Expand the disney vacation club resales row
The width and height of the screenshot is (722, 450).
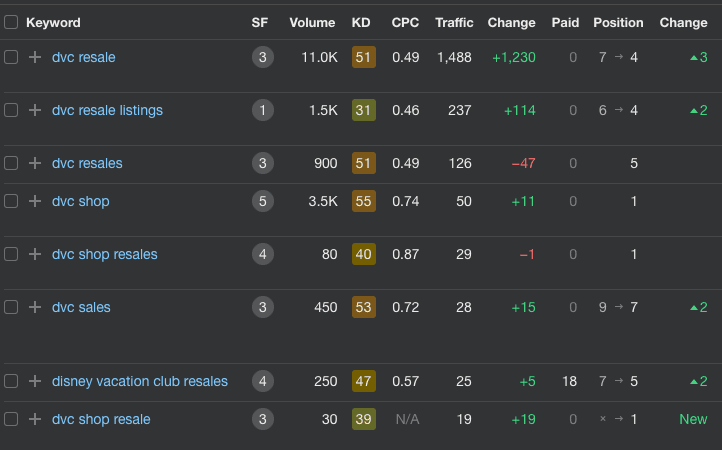(35, 382)
